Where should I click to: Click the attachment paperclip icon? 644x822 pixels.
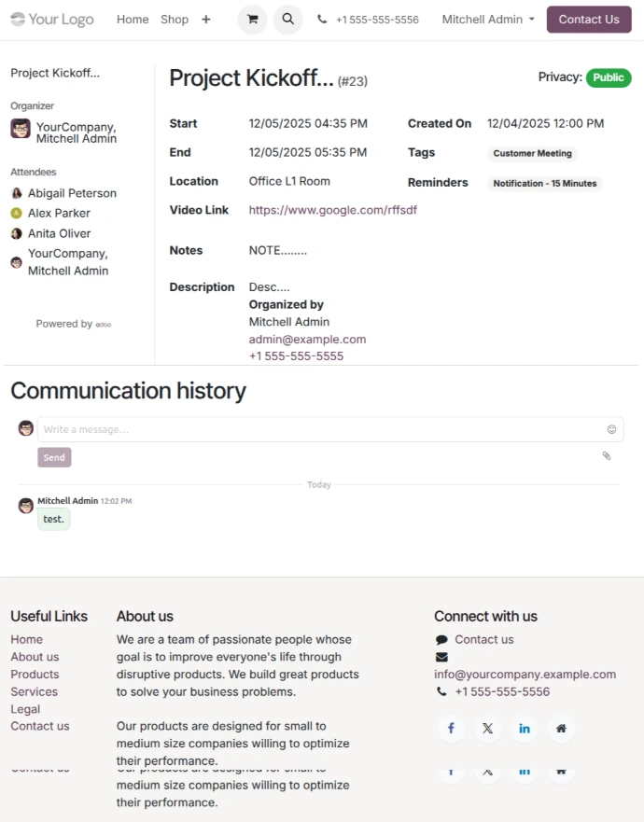click(607, 456)
